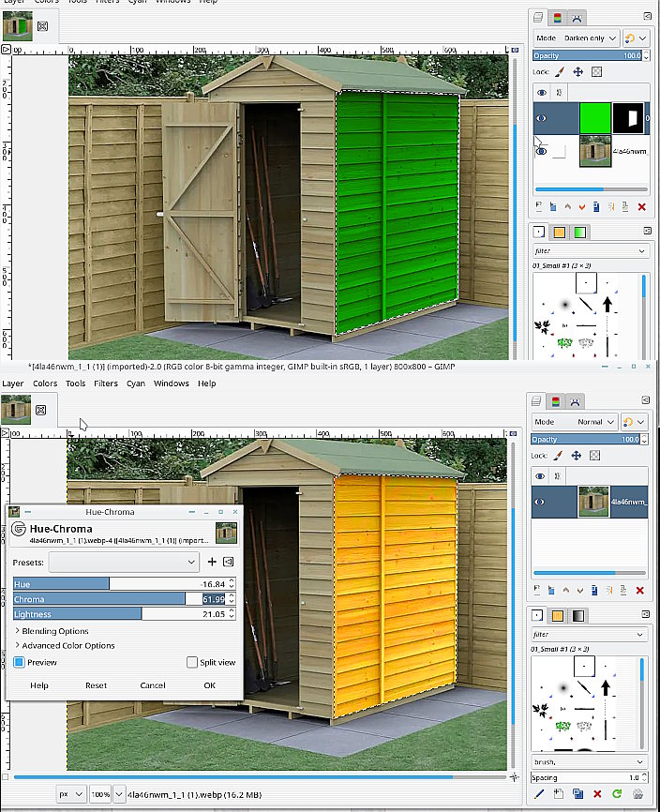Open the Tools menu in lower window

(x=76, y=383)
